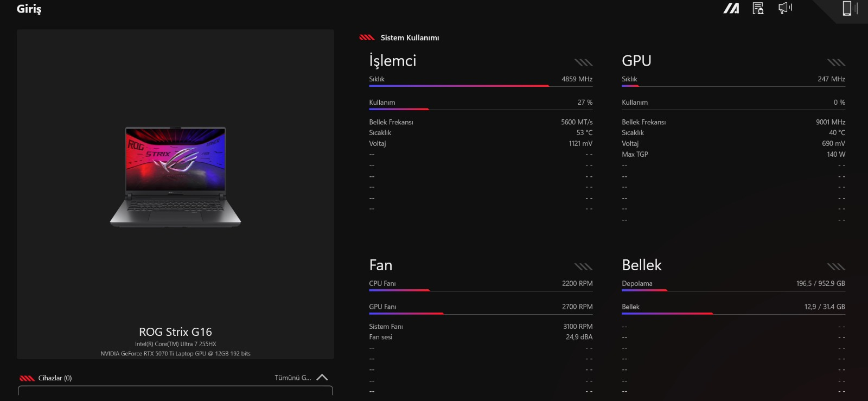Click the ROG Strix G16 laptop image
Screen dimensions: 868x401
[x=175, y=177]
